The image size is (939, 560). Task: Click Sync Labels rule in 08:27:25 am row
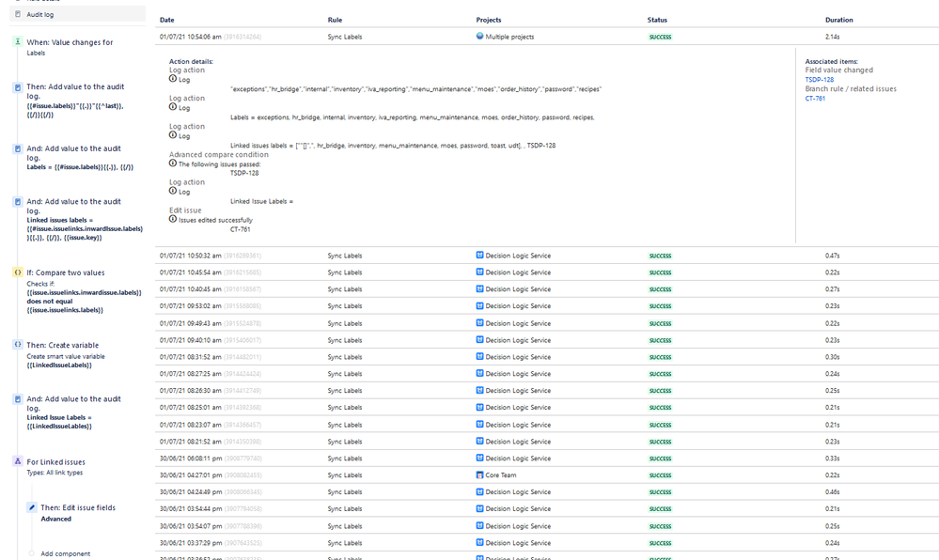click(344, 374)
